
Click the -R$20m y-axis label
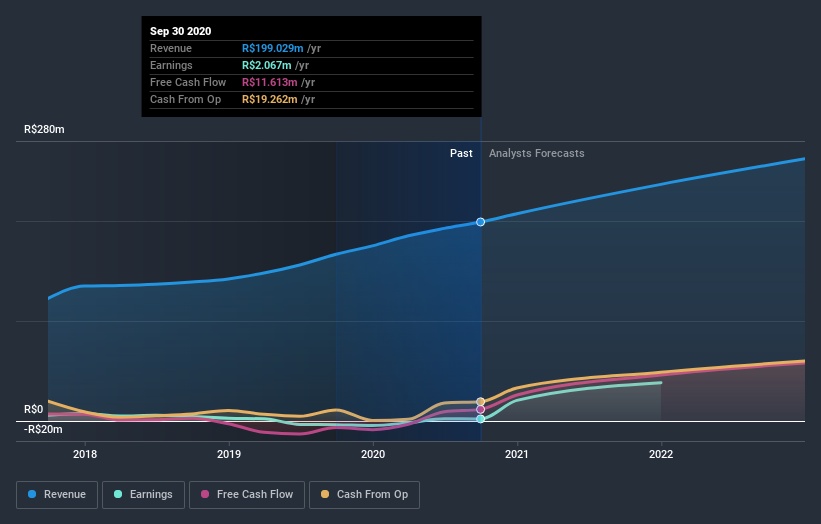43,429
